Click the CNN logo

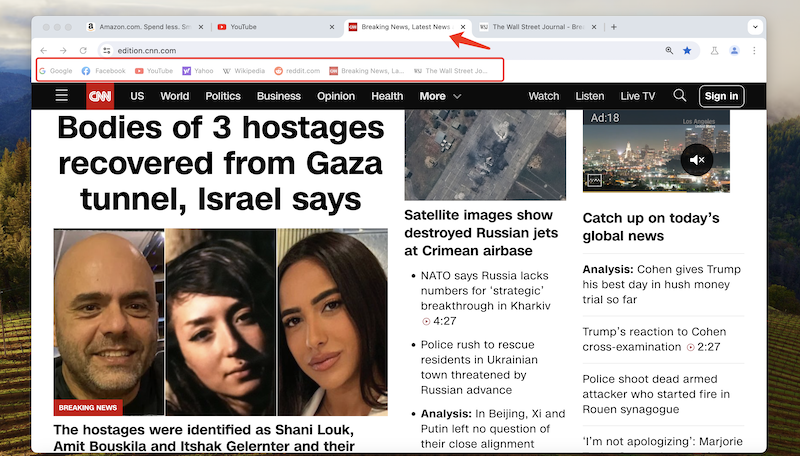100,96
